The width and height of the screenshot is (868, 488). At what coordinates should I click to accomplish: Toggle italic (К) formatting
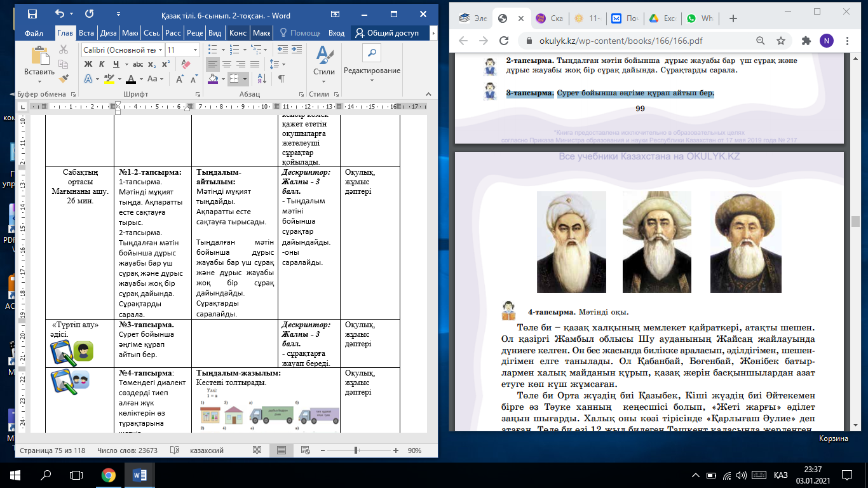[x=102, y=64]
